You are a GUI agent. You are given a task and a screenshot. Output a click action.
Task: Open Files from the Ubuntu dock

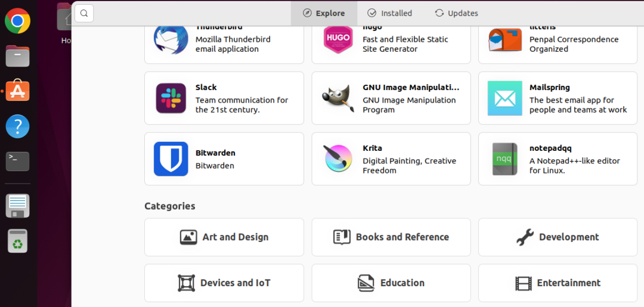coord(17,56)
